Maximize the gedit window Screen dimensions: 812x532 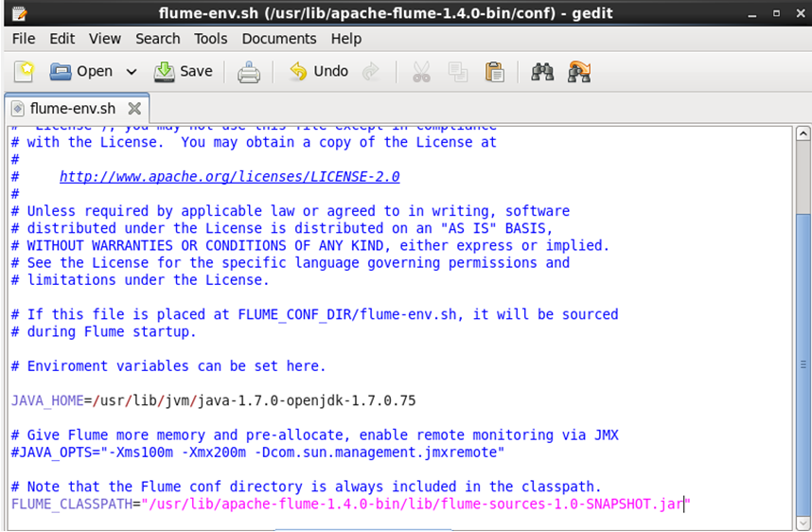pos(776,13)
